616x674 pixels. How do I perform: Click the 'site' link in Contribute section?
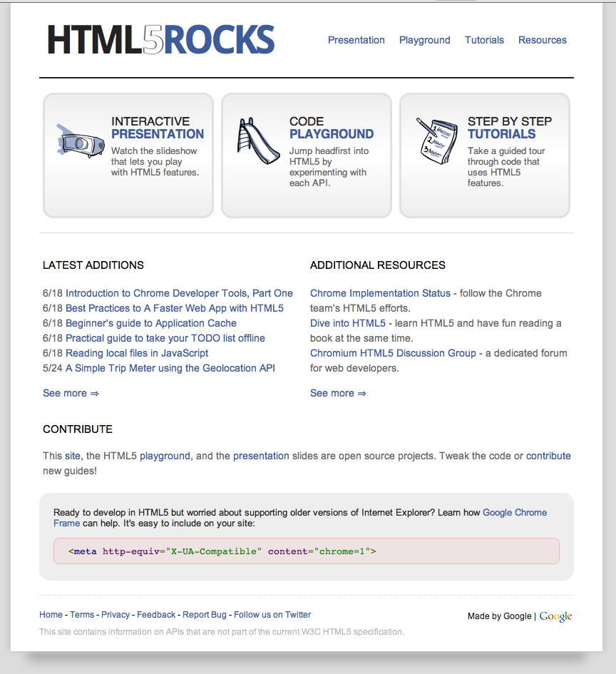(x=73, y=456)
